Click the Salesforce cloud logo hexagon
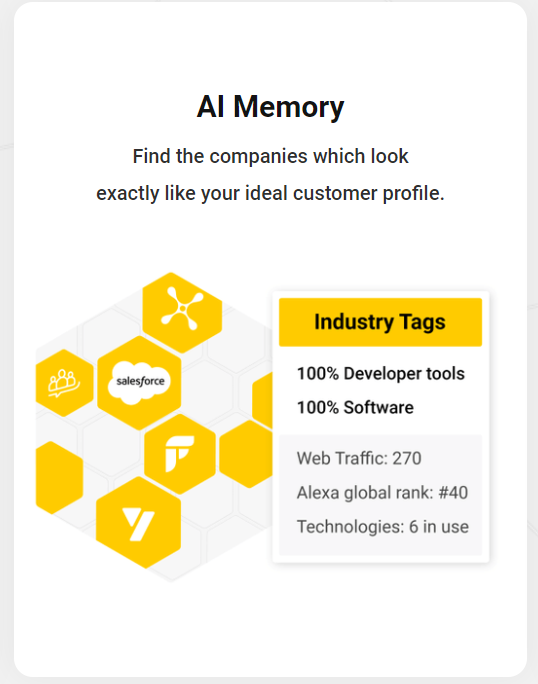 [x=139, y=383]
